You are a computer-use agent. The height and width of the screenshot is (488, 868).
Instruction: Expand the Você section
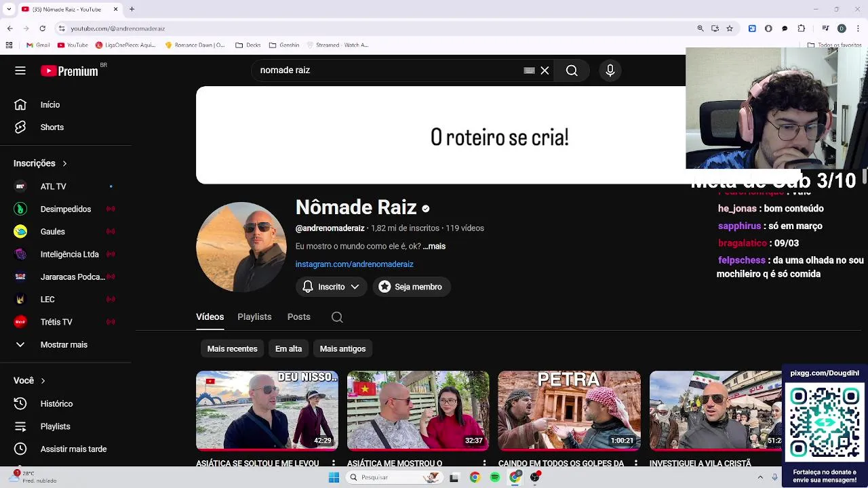tap(29, 381)
